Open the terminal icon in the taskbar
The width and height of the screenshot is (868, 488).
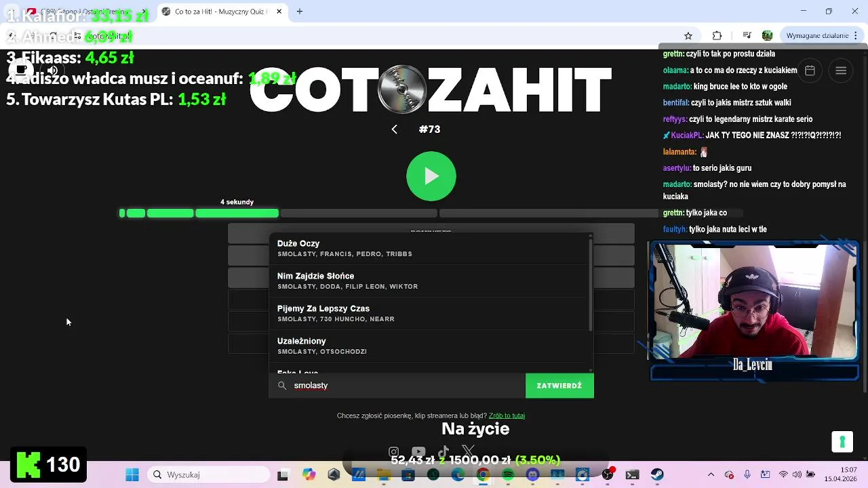[632, 475]
